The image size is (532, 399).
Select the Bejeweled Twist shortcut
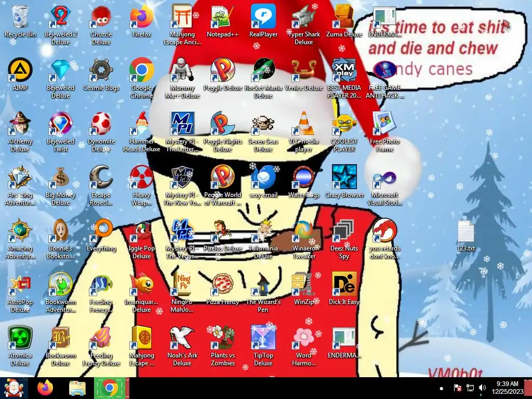pos(60,131)
